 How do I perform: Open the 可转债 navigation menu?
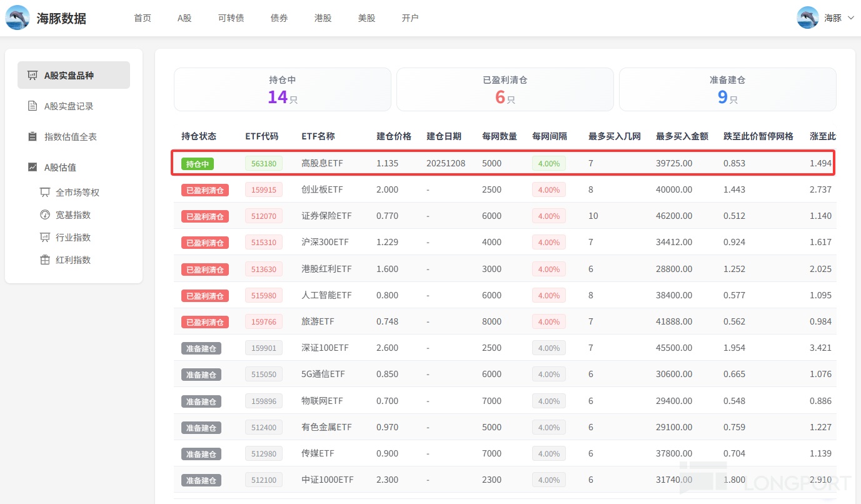[231, 18]
